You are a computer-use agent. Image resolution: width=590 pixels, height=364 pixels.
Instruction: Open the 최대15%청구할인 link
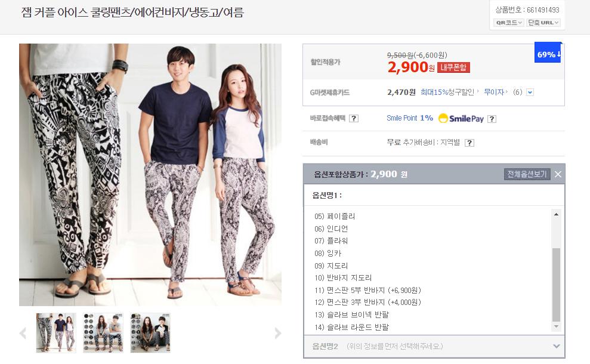(x=447, y=92)
